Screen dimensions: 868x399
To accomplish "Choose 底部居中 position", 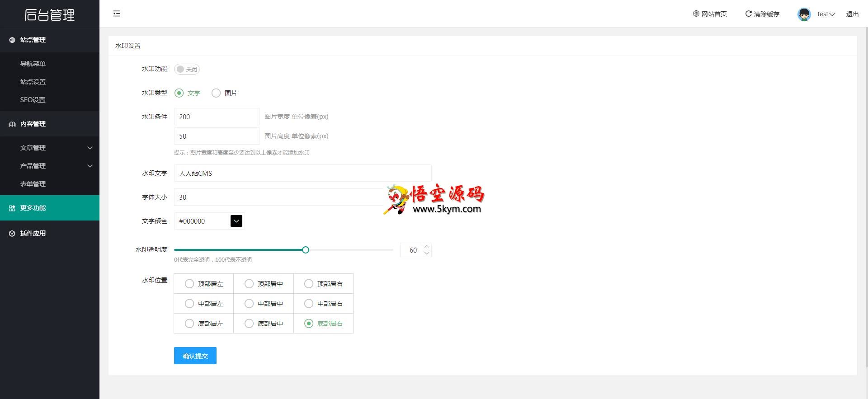I will (x=264, y=324).
